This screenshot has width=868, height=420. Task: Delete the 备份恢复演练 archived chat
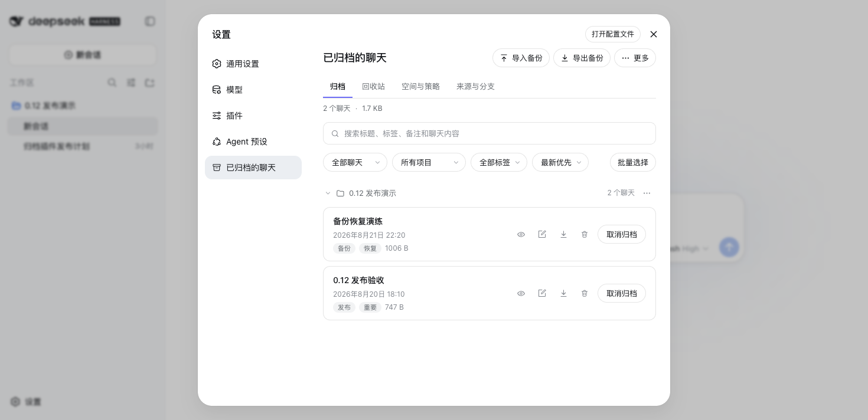click(x=585, y=234)
